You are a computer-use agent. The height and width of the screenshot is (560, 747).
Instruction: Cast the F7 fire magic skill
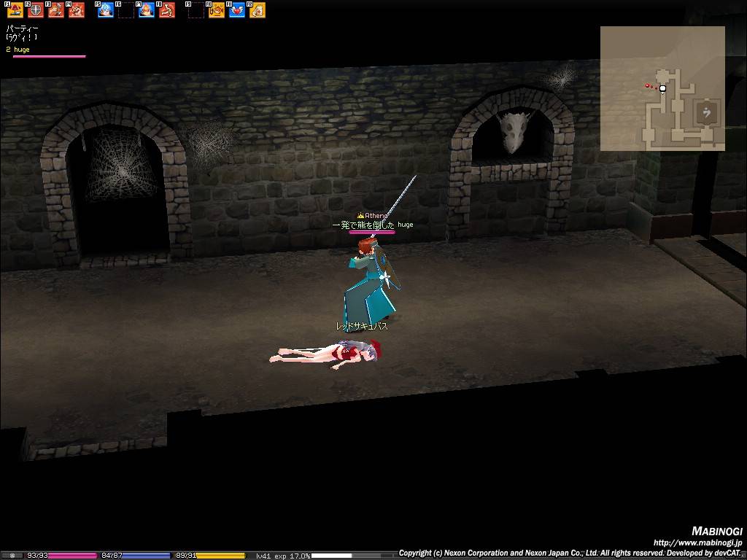point(146,10)
